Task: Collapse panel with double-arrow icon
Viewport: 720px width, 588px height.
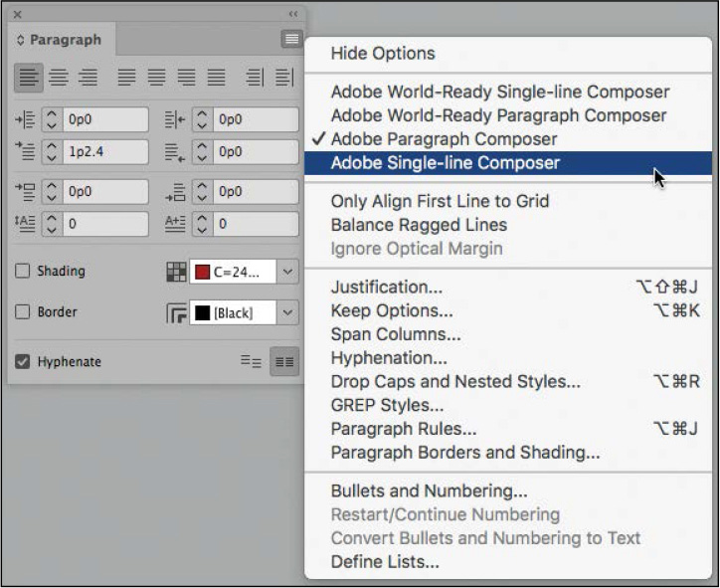Action: 293,14
